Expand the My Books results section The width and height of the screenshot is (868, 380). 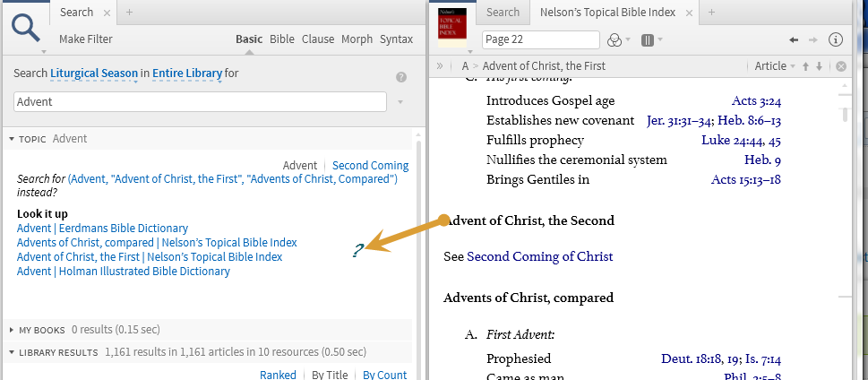[x=13, y=331]
